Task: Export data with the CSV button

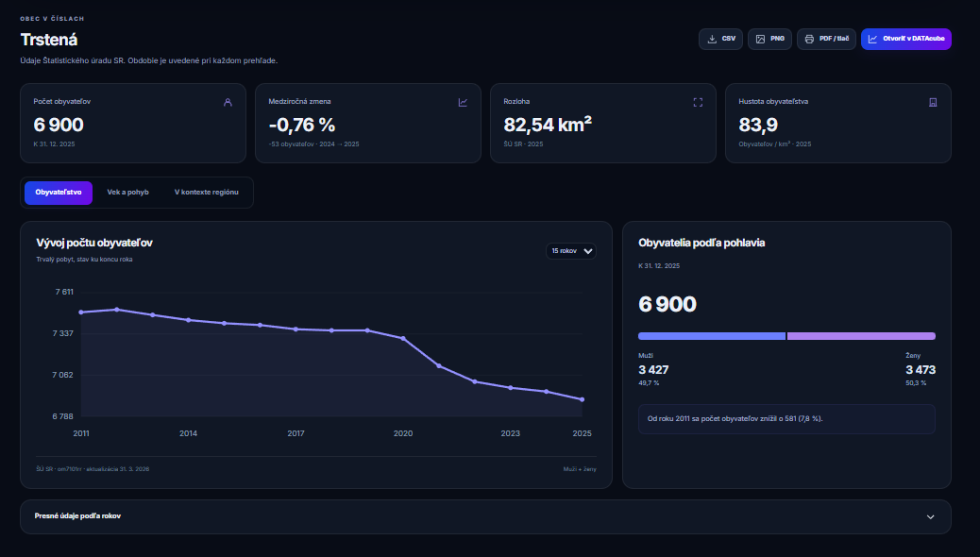Action: (x=720, y=39)
